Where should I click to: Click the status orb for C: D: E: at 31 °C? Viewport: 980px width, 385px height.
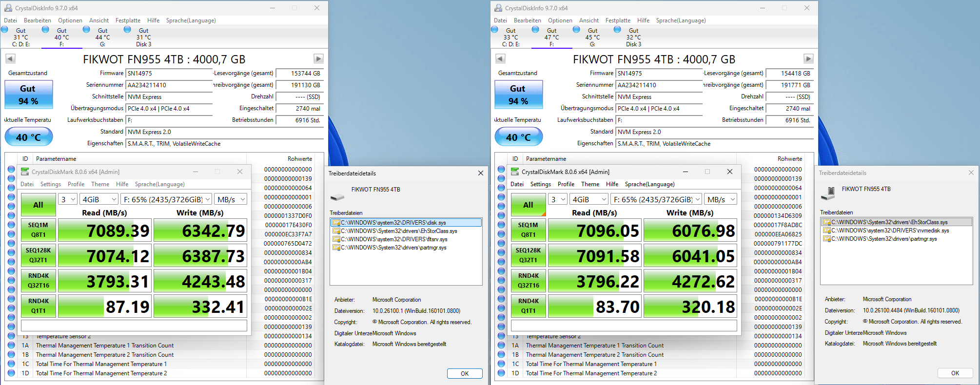click(x=5, y=30)
